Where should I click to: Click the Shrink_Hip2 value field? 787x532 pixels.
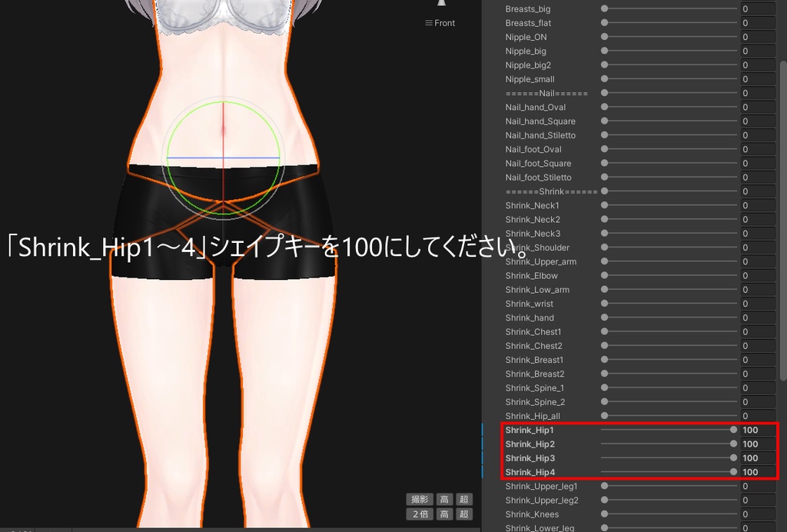pyautogui.click(x=758, y=444)
